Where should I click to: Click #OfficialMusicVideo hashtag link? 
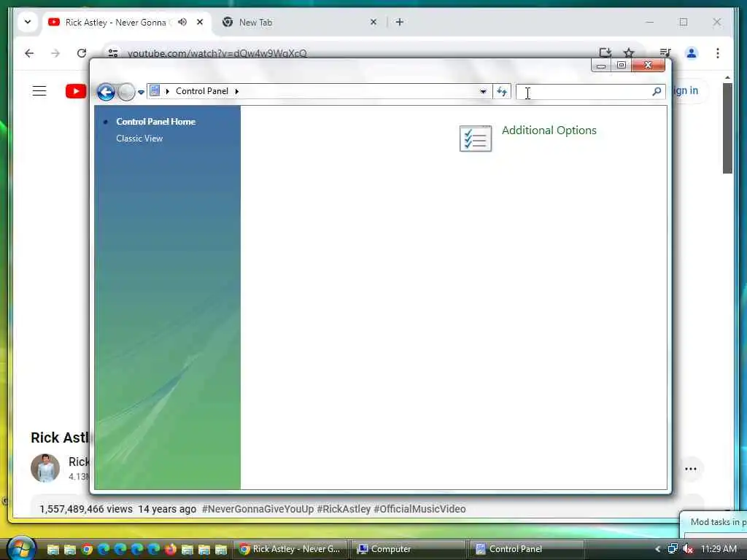point(419,509)
